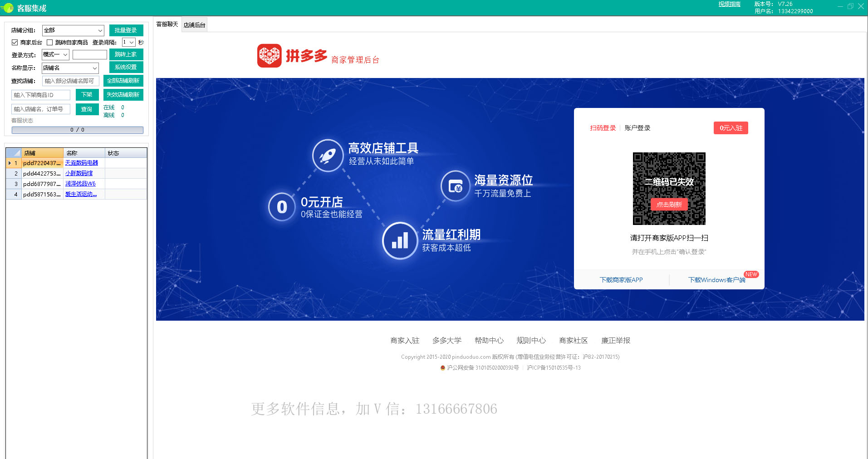
Task: Click the 客服状态 progress bar showing 0/0
Action: (x=77, y=130)
